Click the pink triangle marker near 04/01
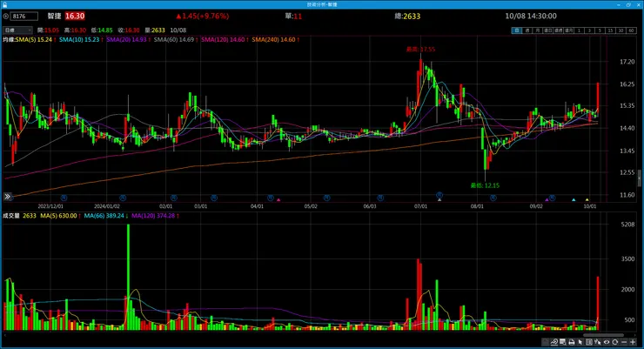This screenshot has height=349, width=644. tap(278, 200)
